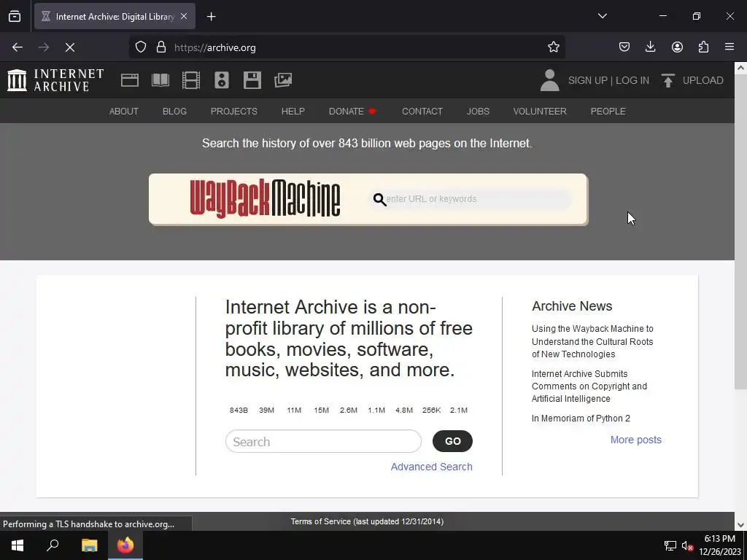Open the taskbar clock and date
The height and width of the screenshot is (560, 747).
point(719,545)
